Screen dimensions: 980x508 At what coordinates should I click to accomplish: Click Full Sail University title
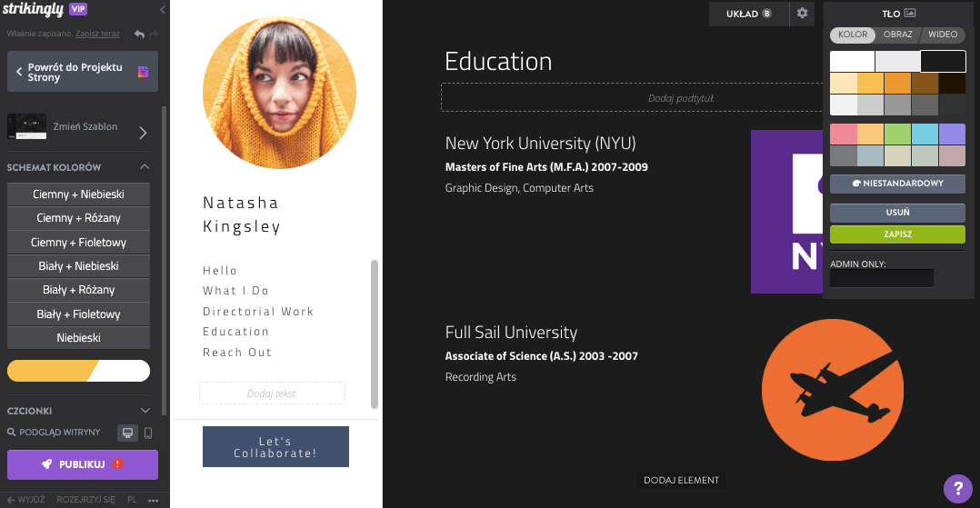click(x=511, y=333)
